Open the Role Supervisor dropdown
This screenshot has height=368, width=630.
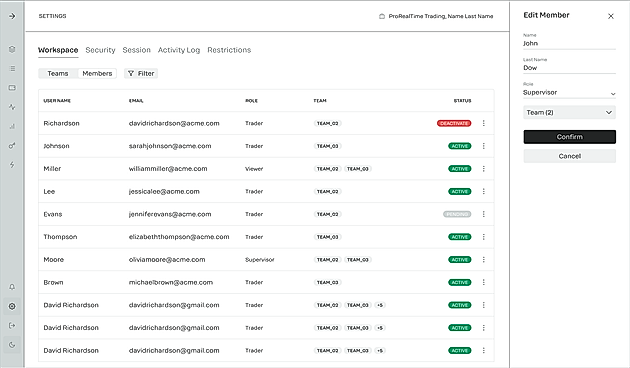pos(569,92)
